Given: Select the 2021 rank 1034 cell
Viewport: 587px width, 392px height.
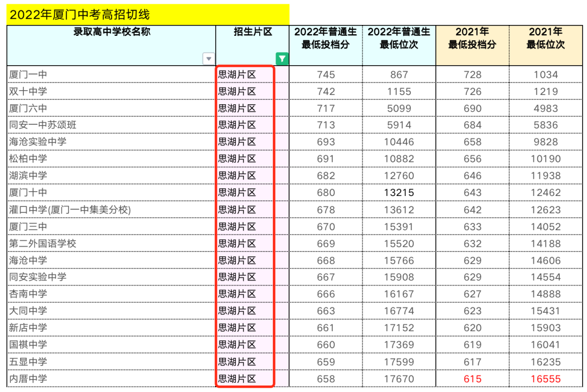Looking at the screenshot, I should [546, 74].
